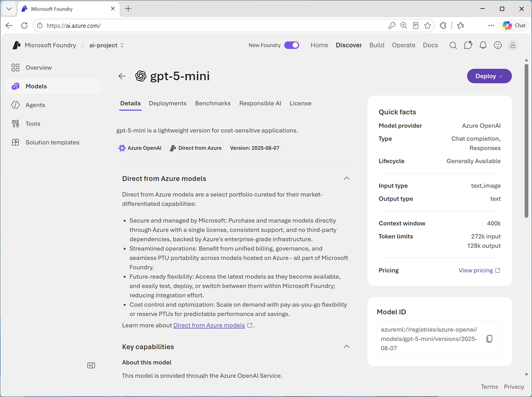Open the Terms footer link
The image size is (532, 397).
(489, 387)
